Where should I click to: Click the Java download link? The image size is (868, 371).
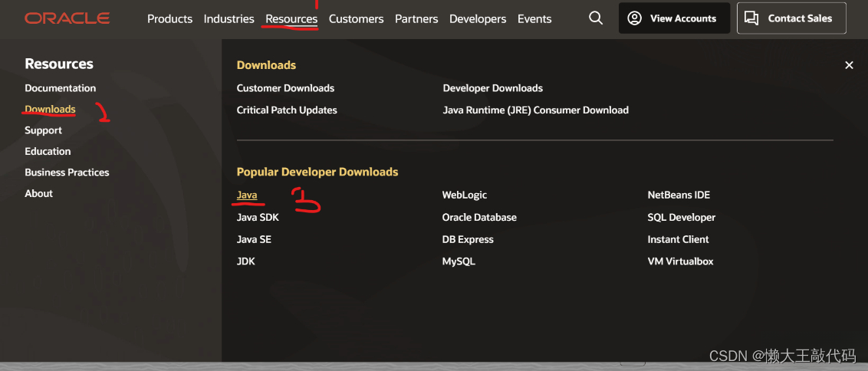247,195
